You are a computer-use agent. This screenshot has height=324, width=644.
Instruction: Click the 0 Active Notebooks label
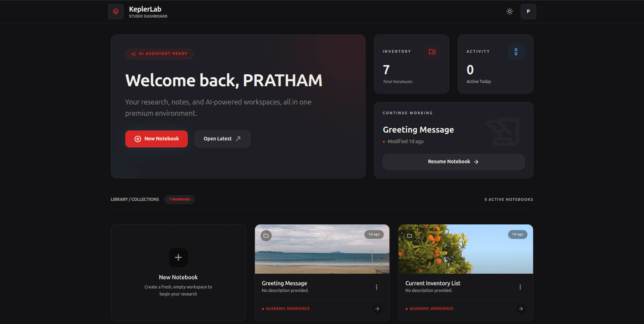click(x=509, y=199)
